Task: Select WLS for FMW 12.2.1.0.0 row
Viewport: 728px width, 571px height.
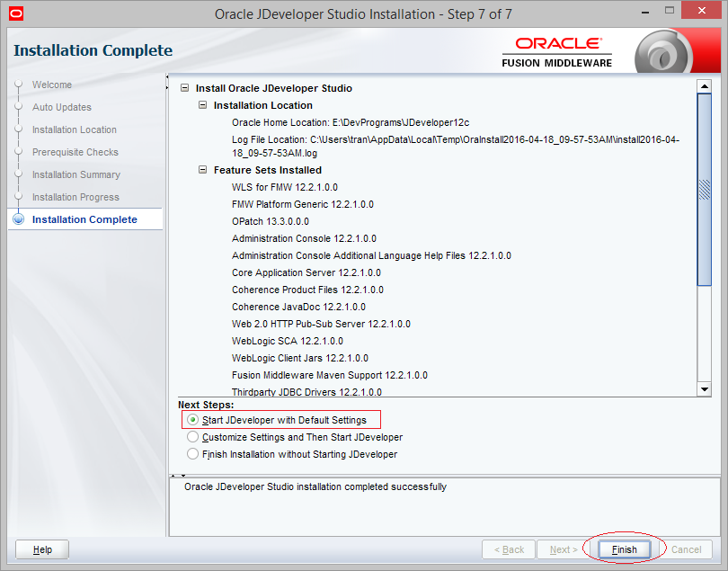Action: [x=285, y=187]
